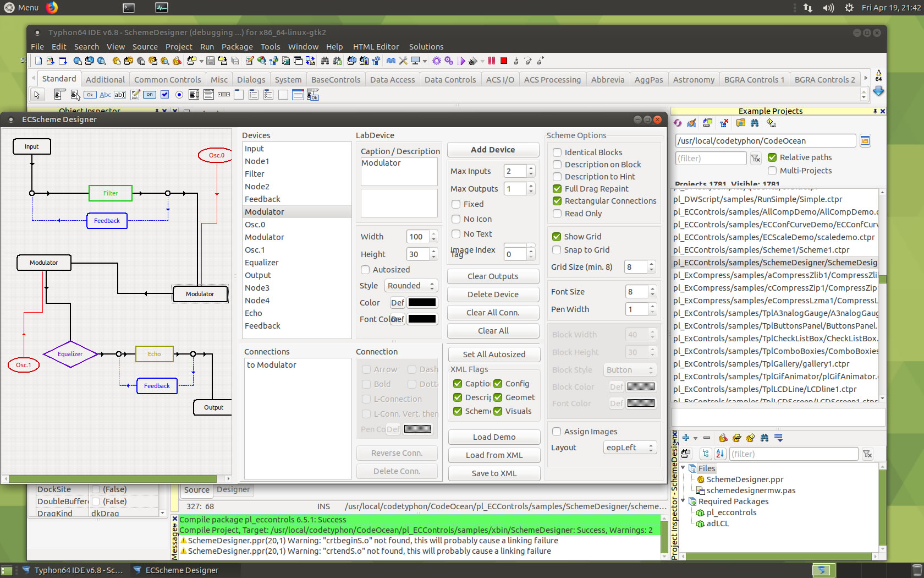
Task: Open the HTML Editor menu
Action: click(376, 47)
